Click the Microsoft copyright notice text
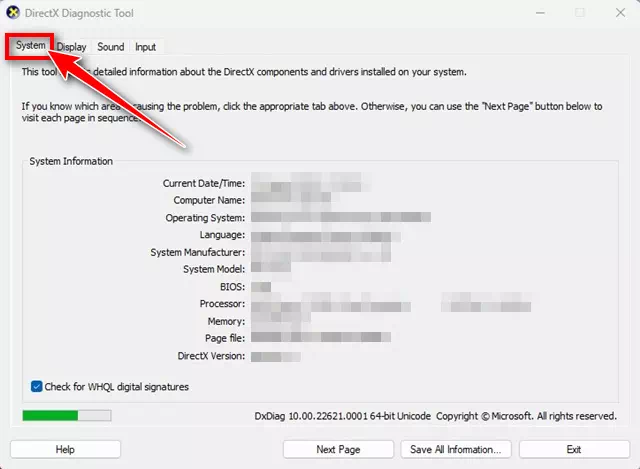 pyautogui.click(x=527, y=416)
